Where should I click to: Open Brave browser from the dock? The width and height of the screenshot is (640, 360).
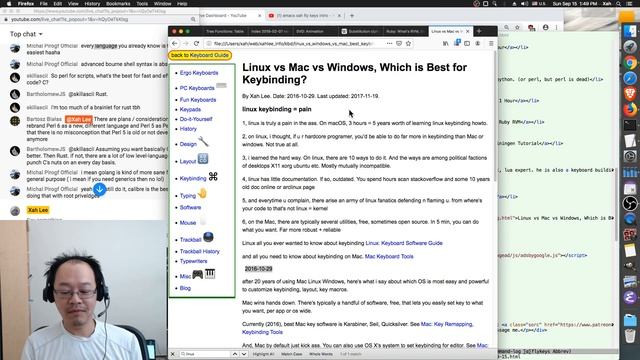point(630,93)
